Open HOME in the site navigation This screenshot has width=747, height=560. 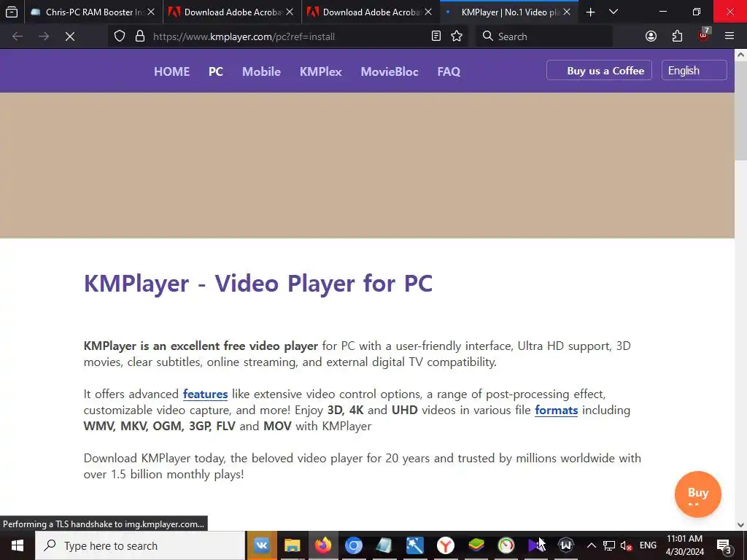(x=172, y=71)
